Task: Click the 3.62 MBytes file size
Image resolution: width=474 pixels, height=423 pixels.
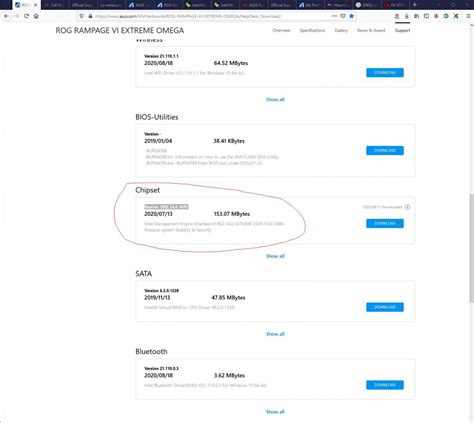Action: [x=229, y=376]
